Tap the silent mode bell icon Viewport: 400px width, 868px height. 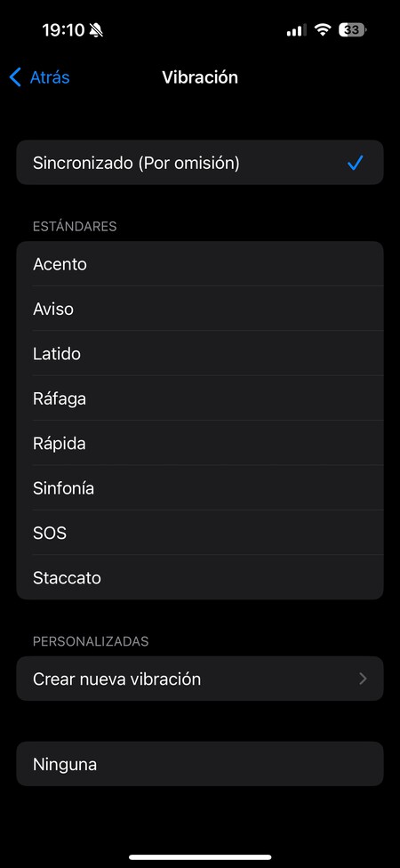click(96, 30)
